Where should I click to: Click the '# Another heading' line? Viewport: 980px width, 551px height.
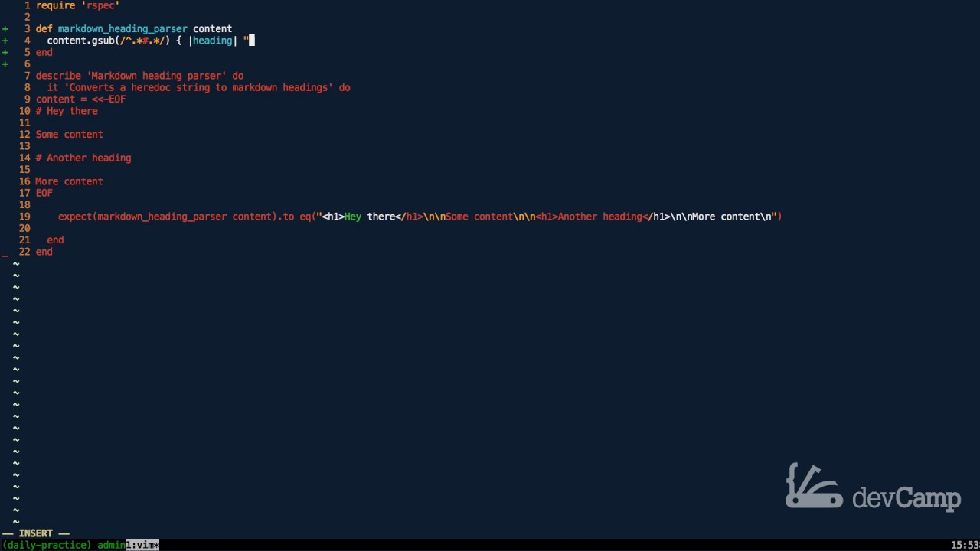tap(83, 158)
